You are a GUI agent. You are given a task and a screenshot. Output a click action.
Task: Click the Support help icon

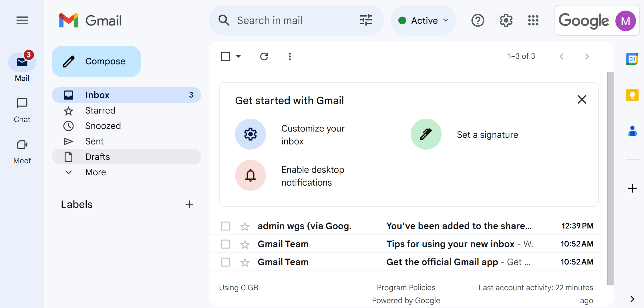pyautogui.click(x=478, y=20)
